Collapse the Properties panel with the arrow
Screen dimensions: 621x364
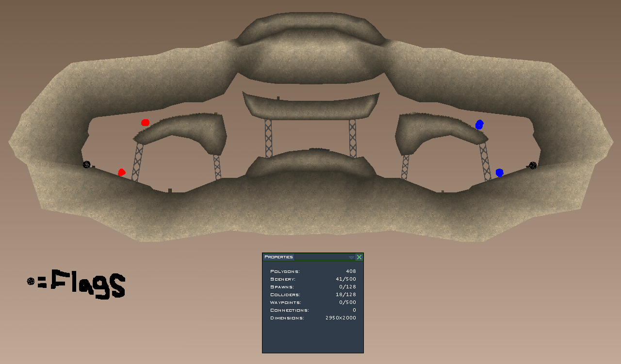(351, 257)
